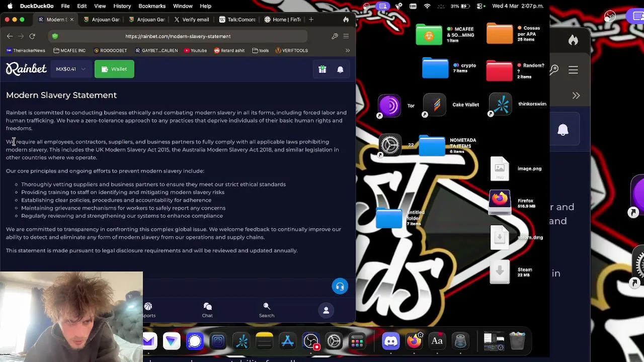Open MCAFEE & SO...MING desktop folder
Screen dimensions: 644x362
(x=429, y=35)
